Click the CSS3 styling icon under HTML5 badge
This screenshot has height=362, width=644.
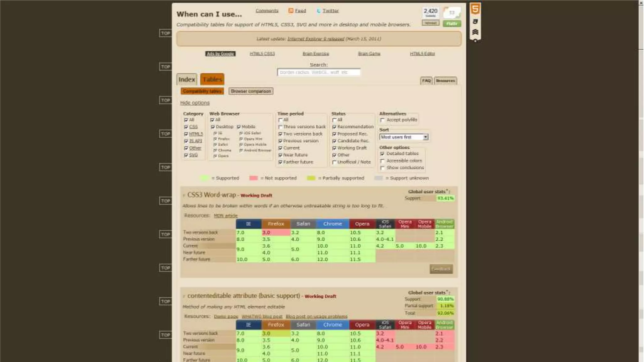pyautogui.click(x=475, y=21)
